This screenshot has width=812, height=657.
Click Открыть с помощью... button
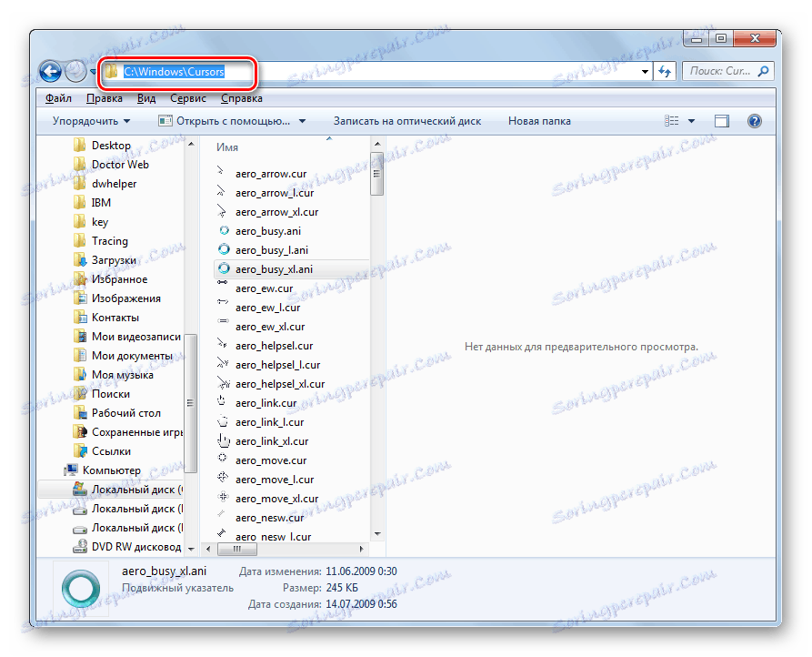(225, 121)
